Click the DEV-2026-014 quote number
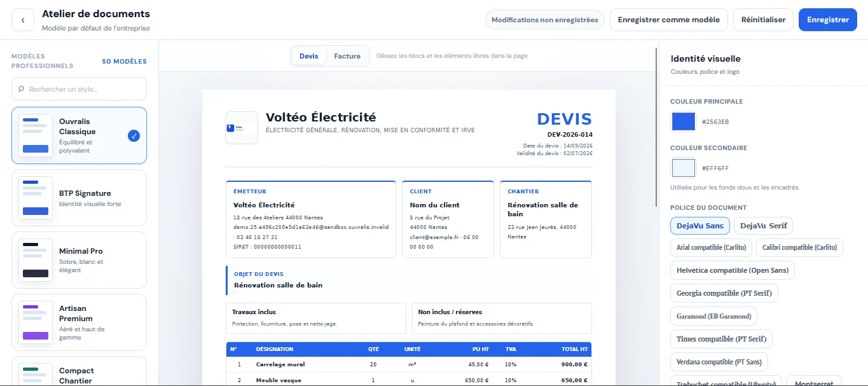Viewport: 868px width, 386px height. [x=570, y=135]
